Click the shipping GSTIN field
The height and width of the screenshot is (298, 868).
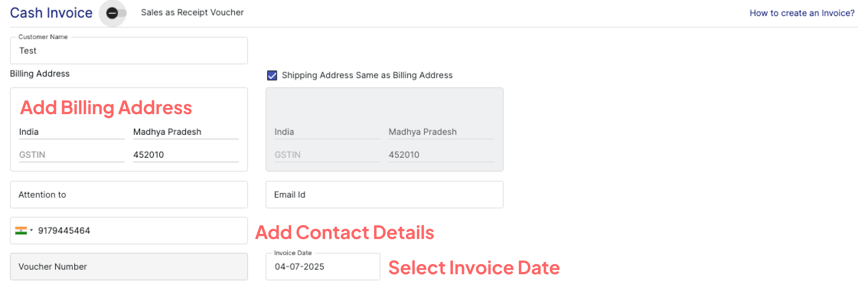tap(327, 155)
